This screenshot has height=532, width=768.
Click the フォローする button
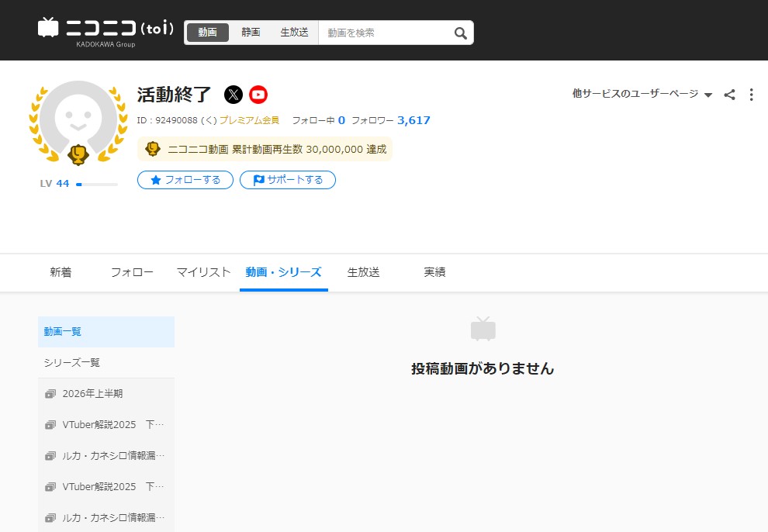tap(185, 180)
